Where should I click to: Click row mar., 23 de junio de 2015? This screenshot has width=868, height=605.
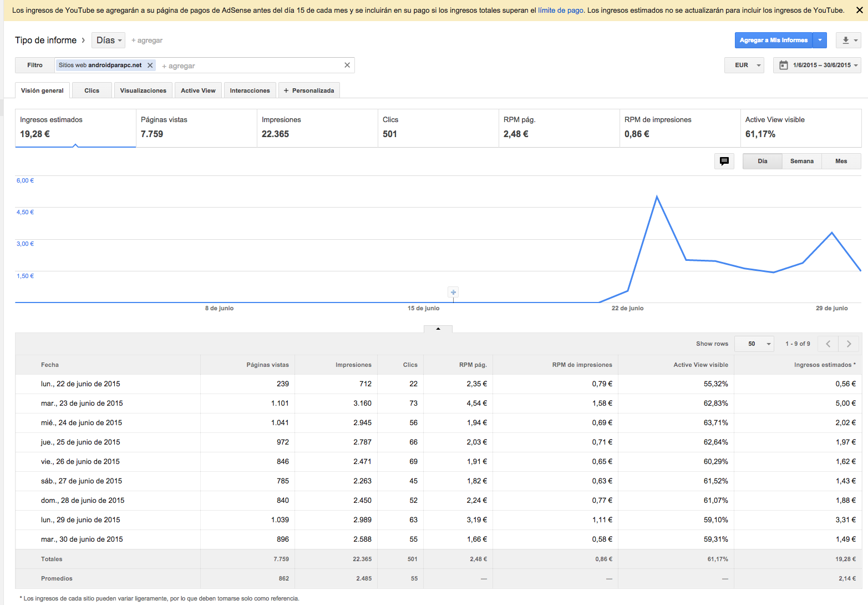pos(438,404)
